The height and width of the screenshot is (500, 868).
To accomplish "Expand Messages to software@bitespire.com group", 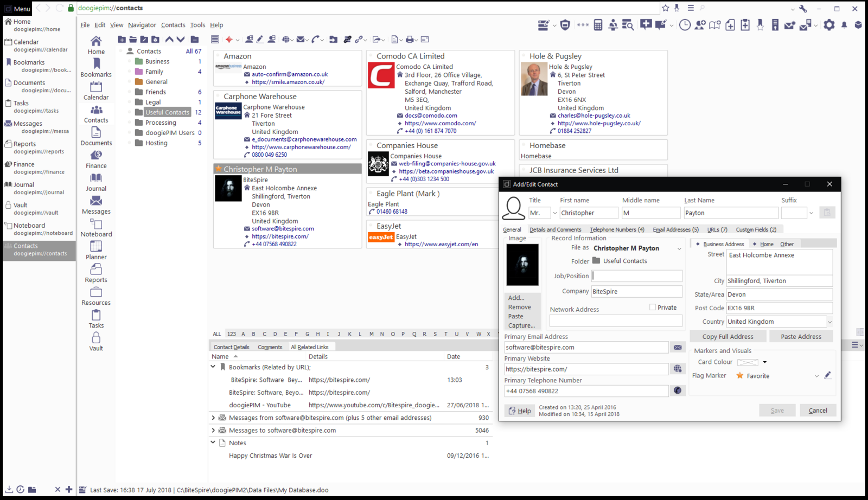I will [213, 430].
